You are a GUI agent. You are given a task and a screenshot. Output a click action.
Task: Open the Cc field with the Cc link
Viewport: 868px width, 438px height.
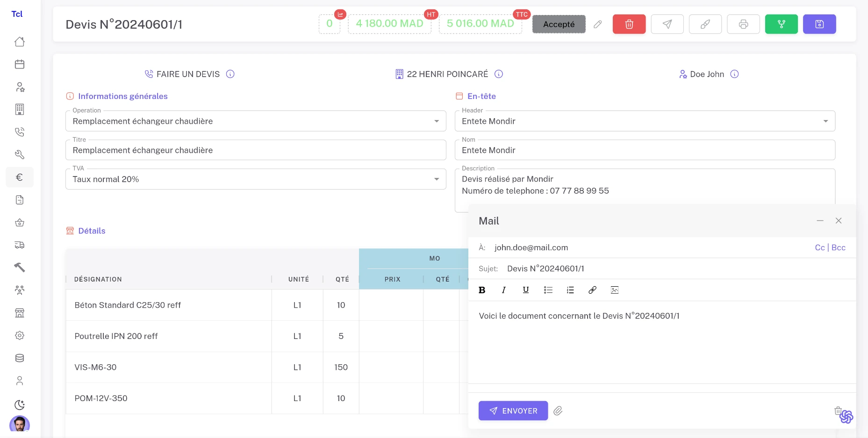[820, 247]
